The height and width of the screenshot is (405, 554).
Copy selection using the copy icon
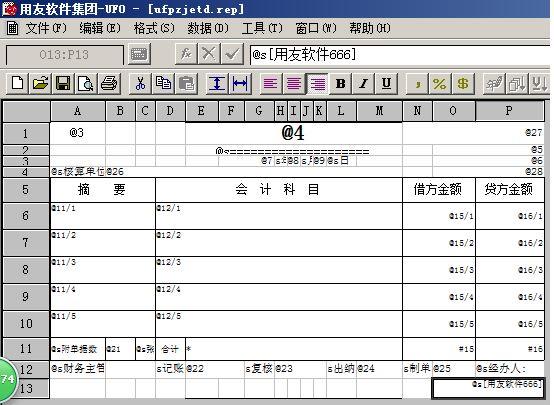(163, 84)
